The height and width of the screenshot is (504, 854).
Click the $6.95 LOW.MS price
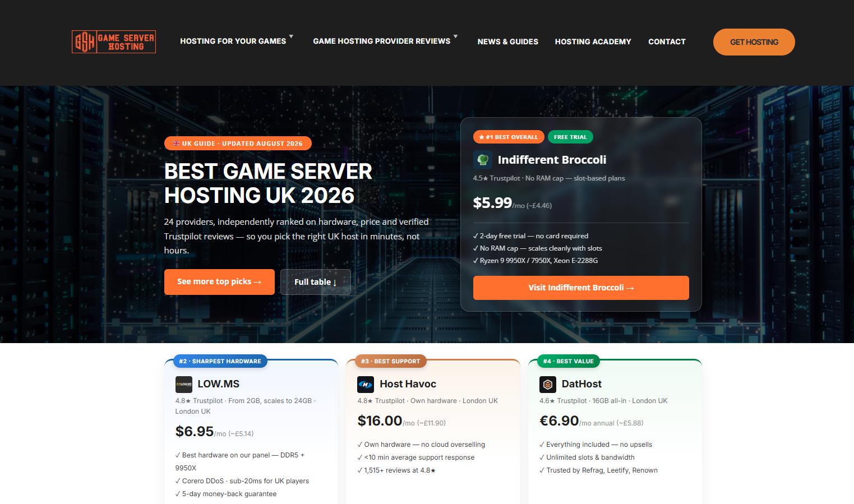[x=195, y=431]
